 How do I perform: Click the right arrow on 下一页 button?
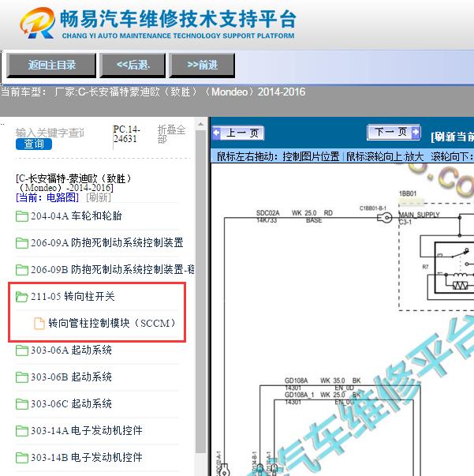tap(416, 132)
